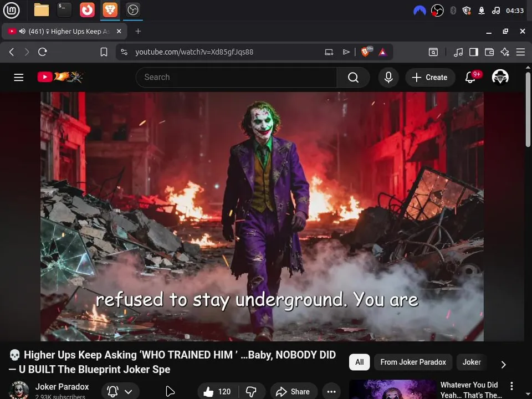Click the OBS recording tray icon
The width and height of the screenshot is (532, 399).
click(437, 11)
